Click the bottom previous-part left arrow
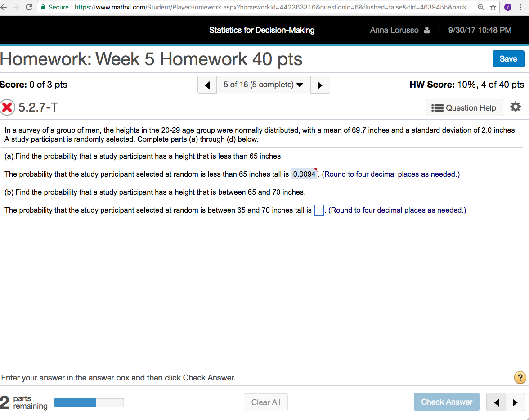Screen dimensions: 529x420 coord(496,402)
